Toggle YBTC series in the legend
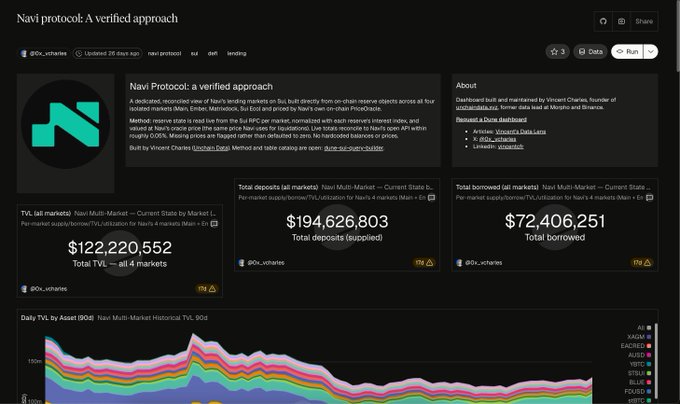 (x=640, y=364)
